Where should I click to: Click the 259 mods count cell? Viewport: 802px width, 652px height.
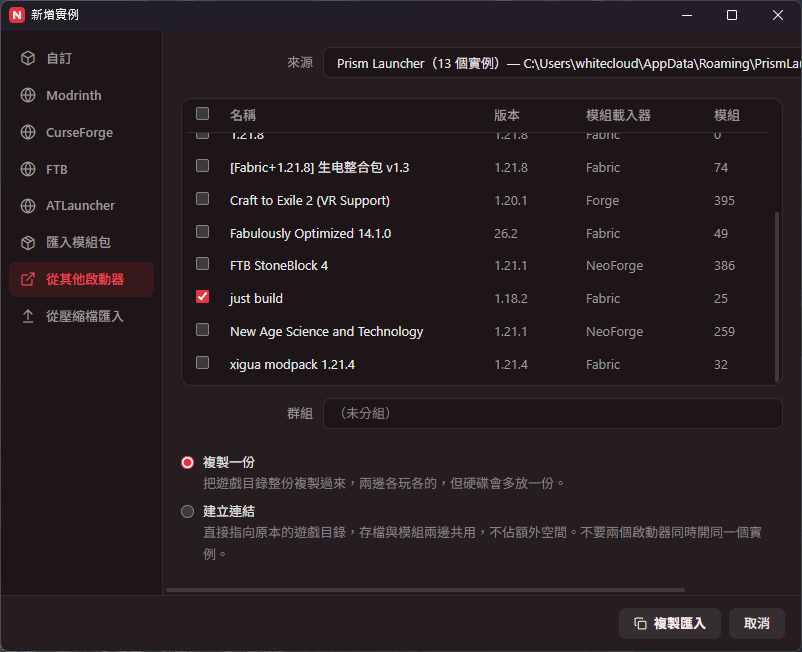724,332
